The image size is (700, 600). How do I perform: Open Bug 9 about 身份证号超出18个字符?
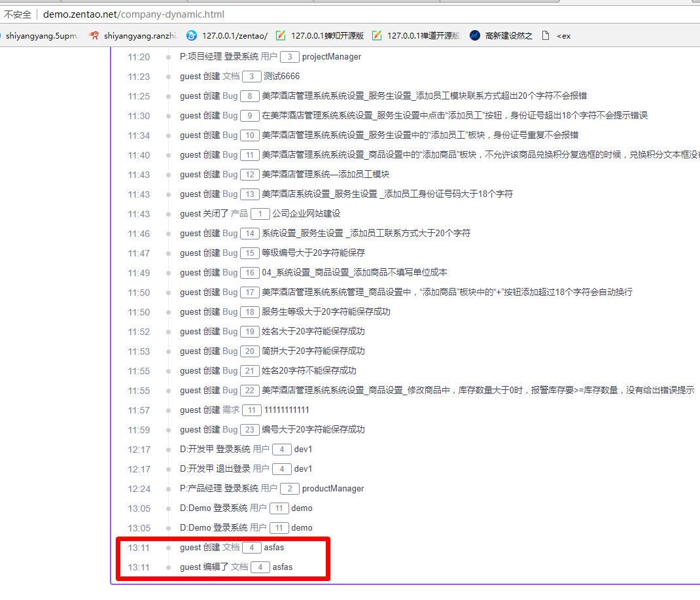[x=455, y=116]
